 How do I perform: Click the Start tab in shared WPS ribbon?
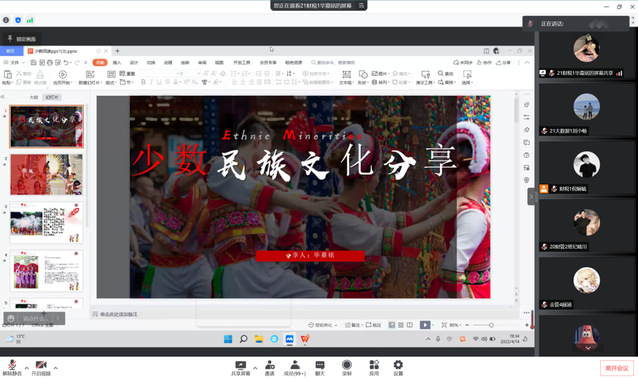tap(100, 62)
